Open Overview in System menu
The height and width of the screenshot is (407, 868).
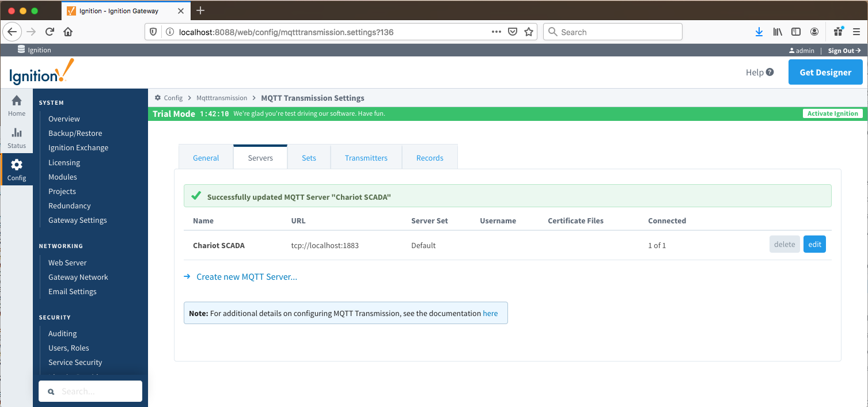[64, 119]
